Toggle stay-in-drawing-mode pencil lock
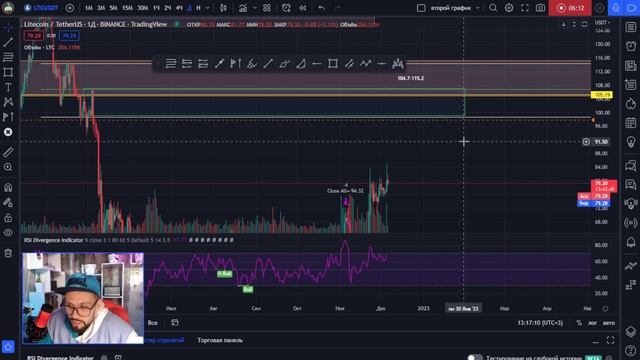 8,202
